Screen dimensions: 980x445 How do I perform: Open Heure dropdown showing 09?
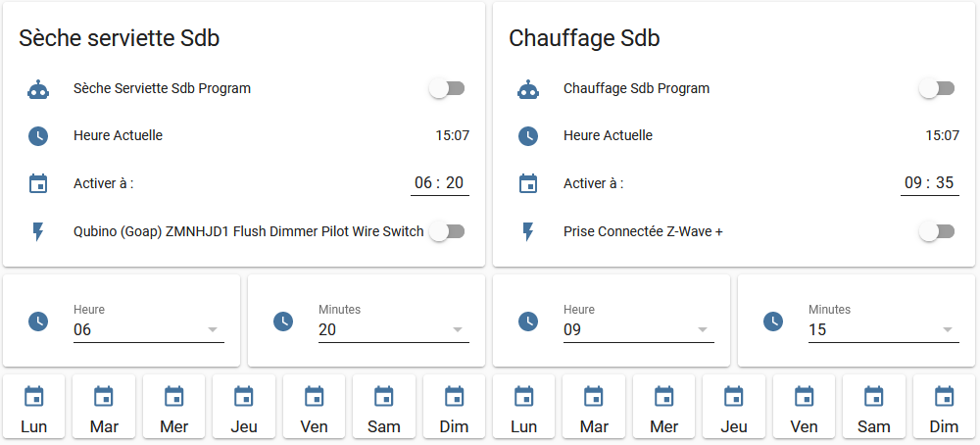click(639, 329)
